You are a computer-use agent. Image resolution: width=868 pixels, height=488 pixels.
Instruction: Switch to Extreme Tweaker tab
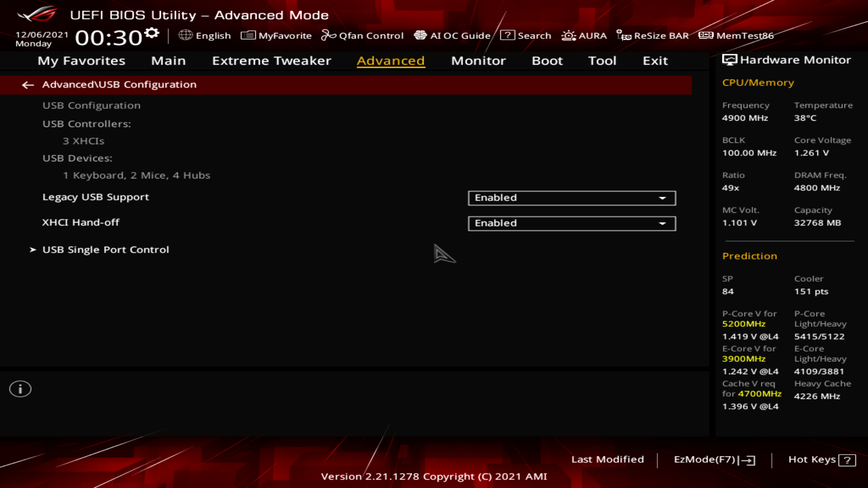tap(271, 61)
